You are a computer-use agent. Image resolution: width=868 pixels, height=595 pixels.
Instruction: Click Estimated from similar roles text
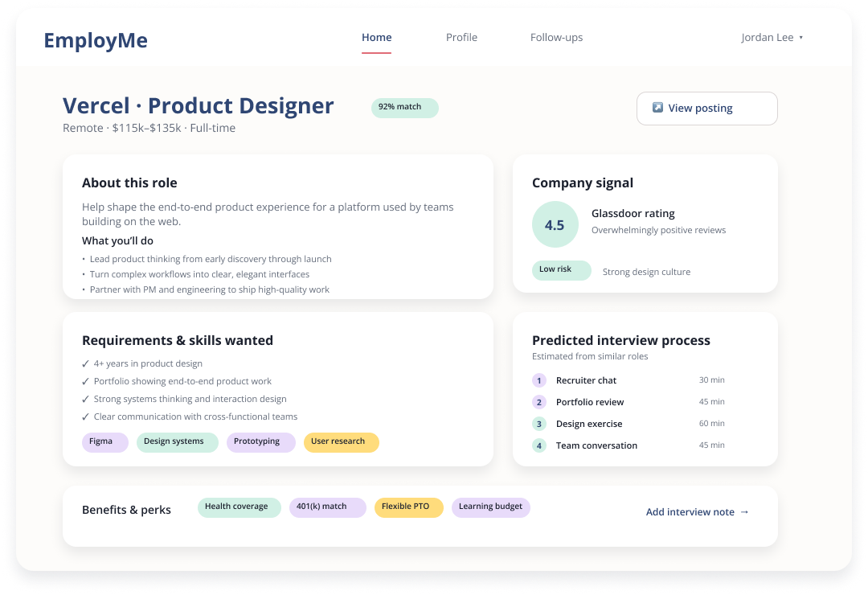(x=590, y=356)
